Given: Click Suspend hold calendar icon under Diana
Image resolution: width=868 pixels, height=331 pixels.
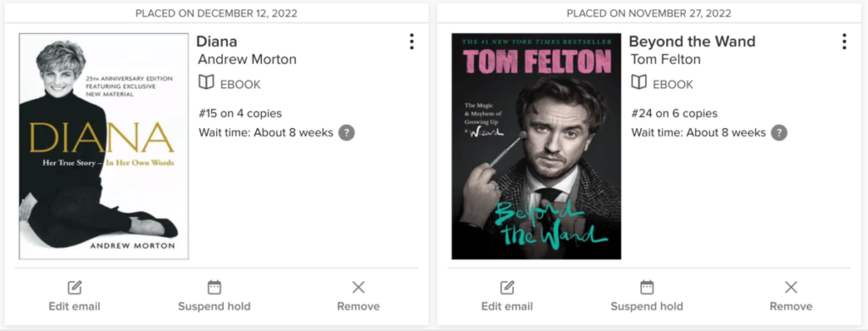Looking at the screenshot, I should [x=214, y=287].
